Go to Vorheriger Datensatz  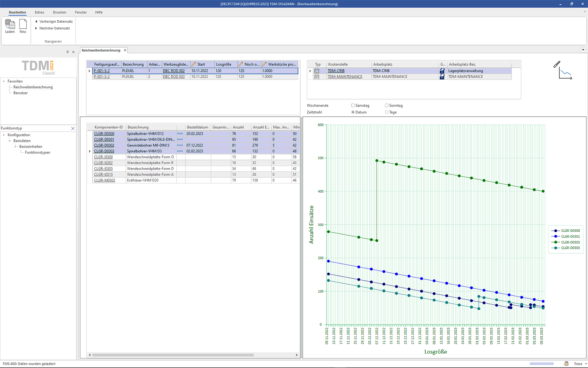[54, 21]
